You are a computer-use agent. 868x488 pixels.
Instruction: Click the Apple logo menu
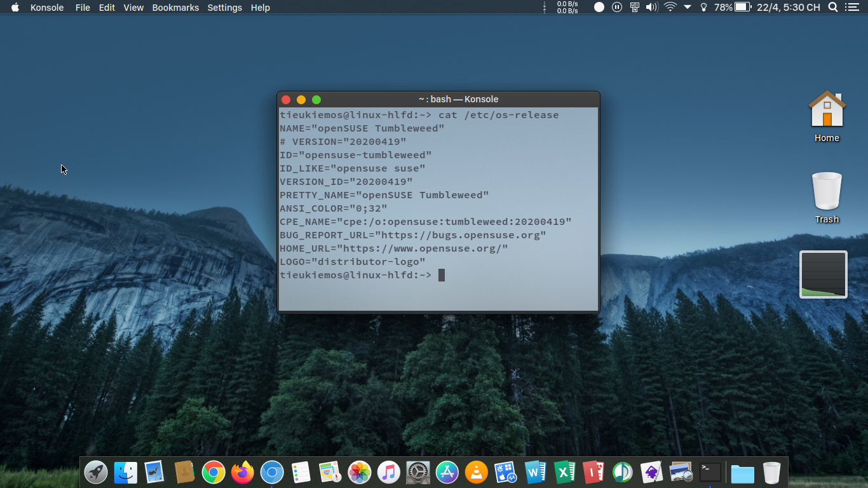point(15,8)
